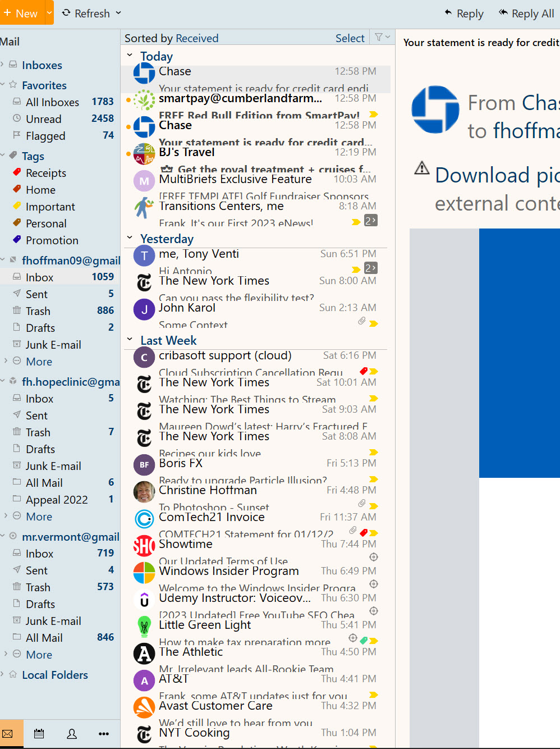Collapse the Yesterday message group
This screenshot has height=749, width=560.
tap(130, 238)
